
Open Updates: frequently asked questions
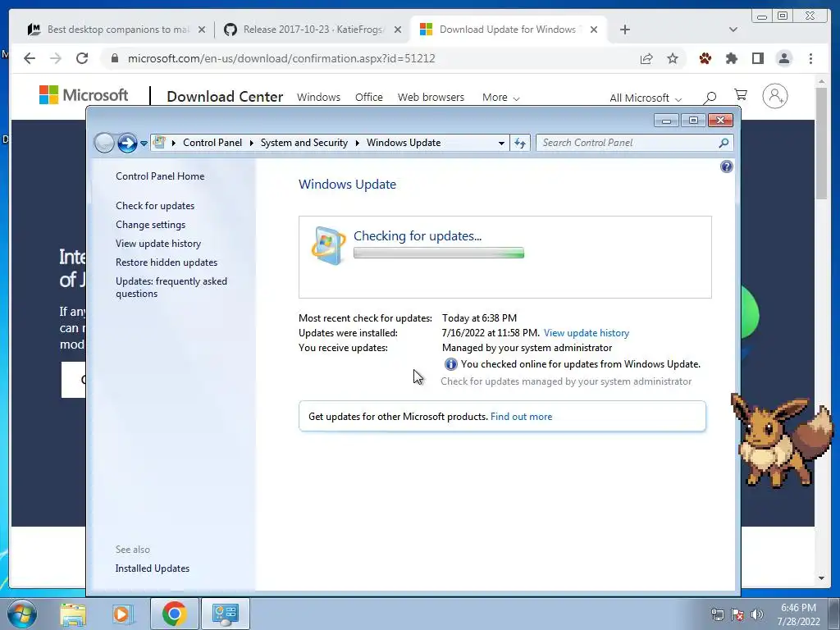click(x=171, y=287)
